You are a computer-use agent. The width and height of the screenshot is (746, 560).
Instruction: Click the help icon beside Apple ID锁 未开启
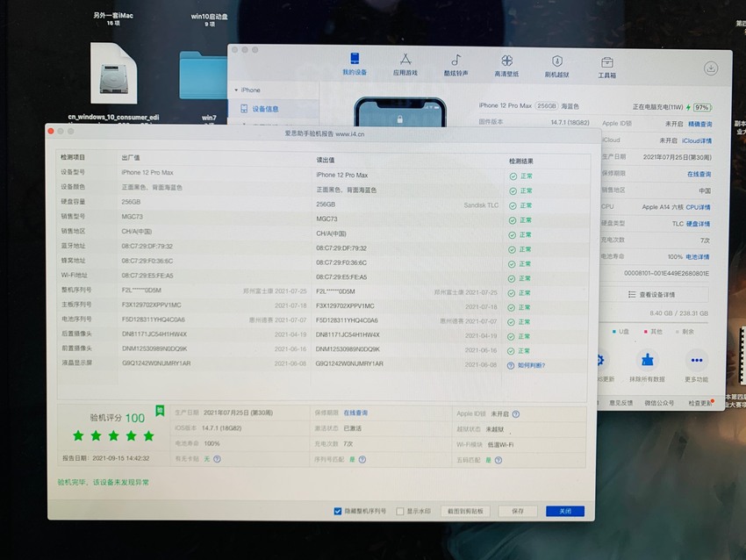click(x=516, y=414)
